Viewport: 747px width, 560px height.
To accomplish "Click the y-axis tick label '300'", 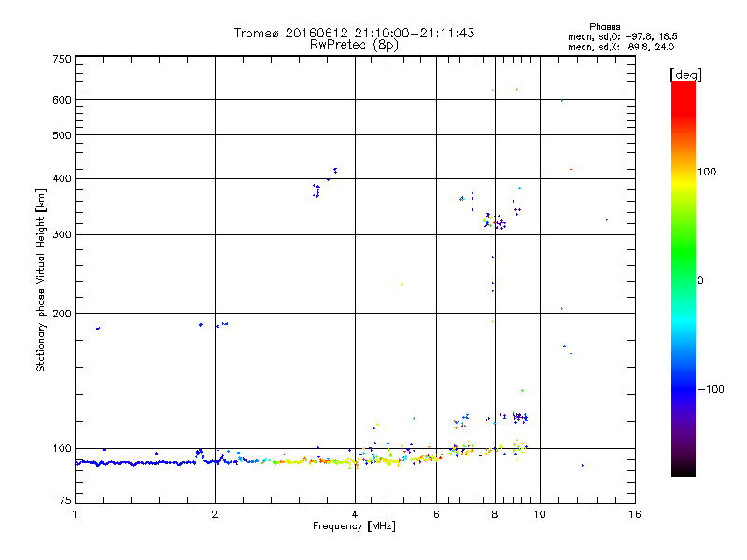I will point(62,235).
